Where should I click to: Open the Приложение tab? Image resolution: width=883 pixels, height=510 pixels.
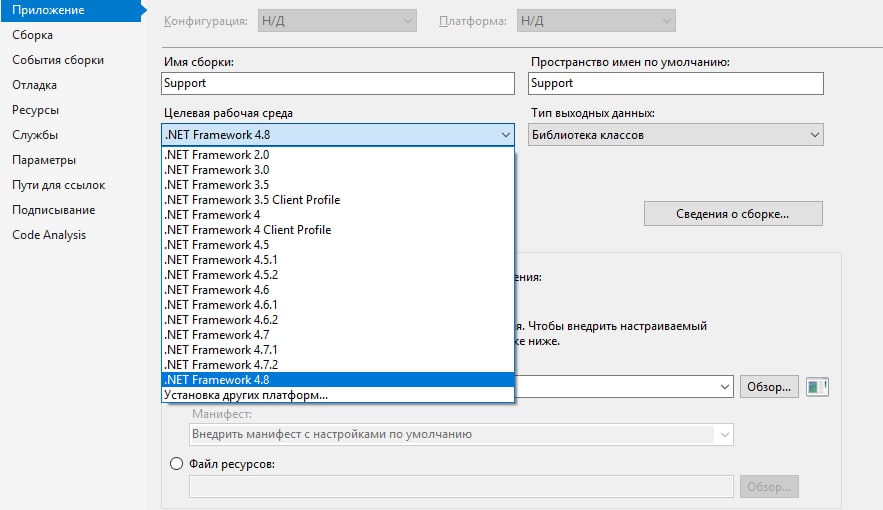click(x=71, y=10)
